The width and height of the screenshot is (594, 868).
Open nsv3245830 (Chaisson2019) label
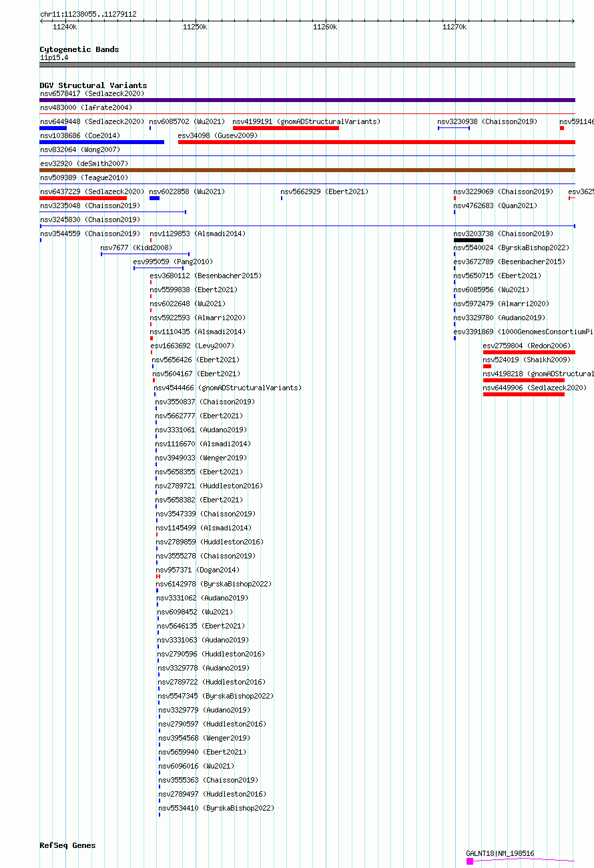point(90,220)
